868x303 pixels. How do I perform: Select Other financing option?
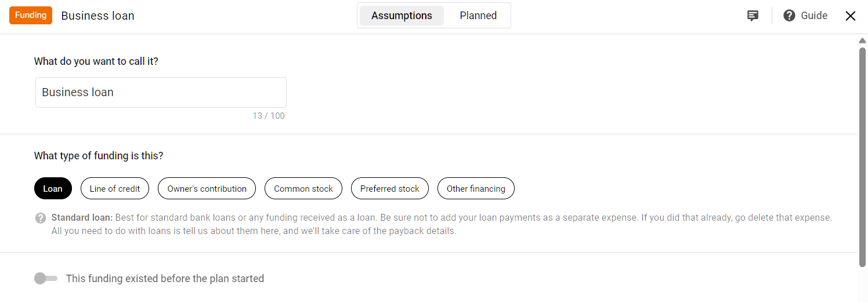[x=476, y=188]
